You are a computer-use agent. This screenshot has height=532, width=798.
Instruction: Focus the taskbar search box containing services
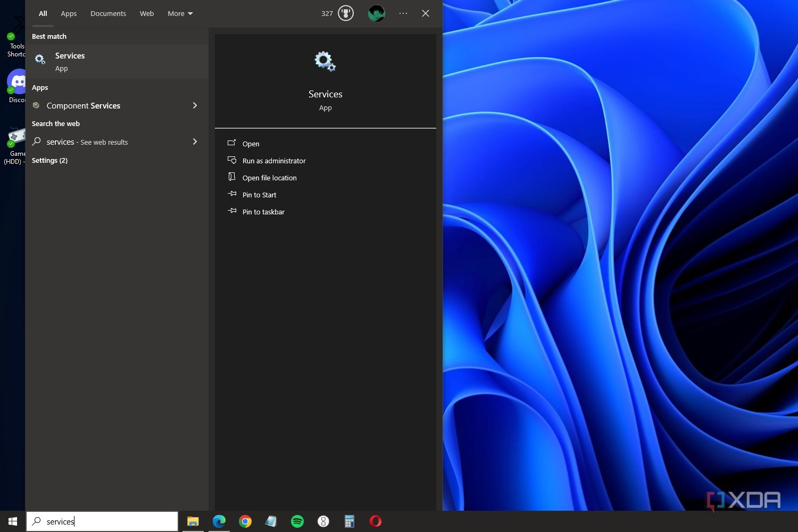click(x=102, y=521)
